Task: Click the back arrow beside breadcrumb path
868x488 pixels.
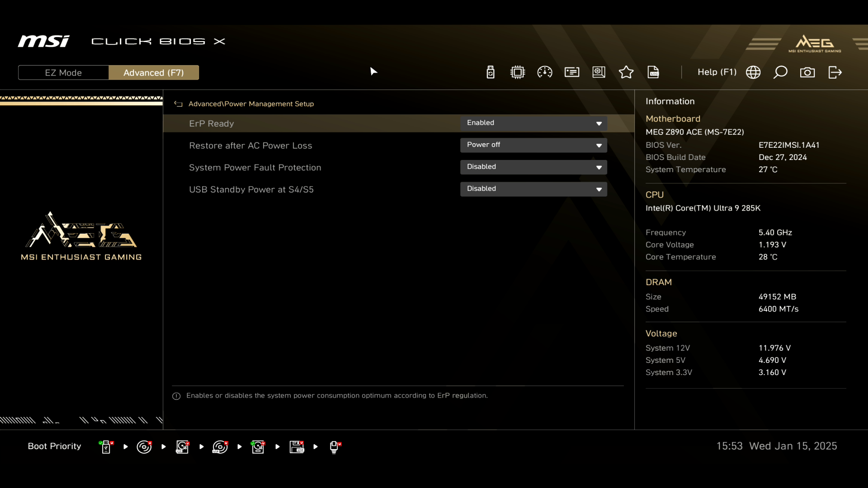Action: click(x=178, y=104)
